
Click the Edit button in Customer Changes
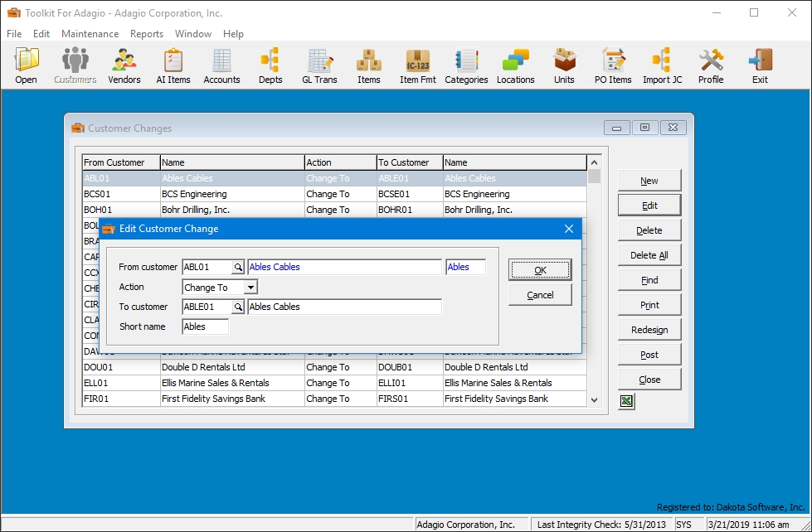[649, 206]
